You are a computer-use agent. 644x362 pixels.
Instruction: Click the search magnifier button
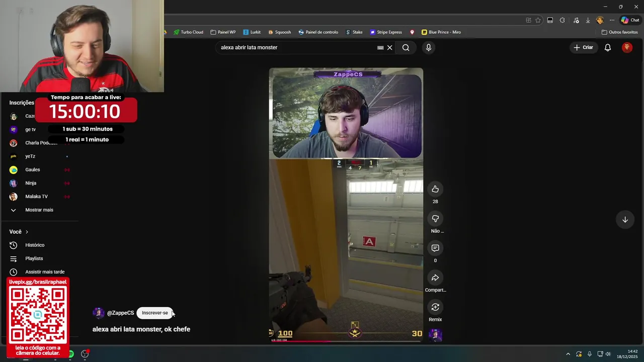[x=406, y=48]
